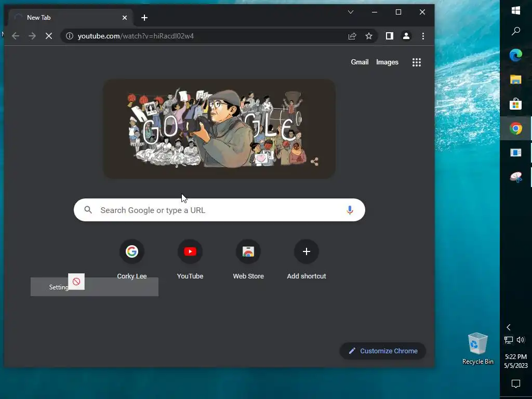View site information icon in address bar
This screenshot has width=532, height=399.
click(70, 36)
